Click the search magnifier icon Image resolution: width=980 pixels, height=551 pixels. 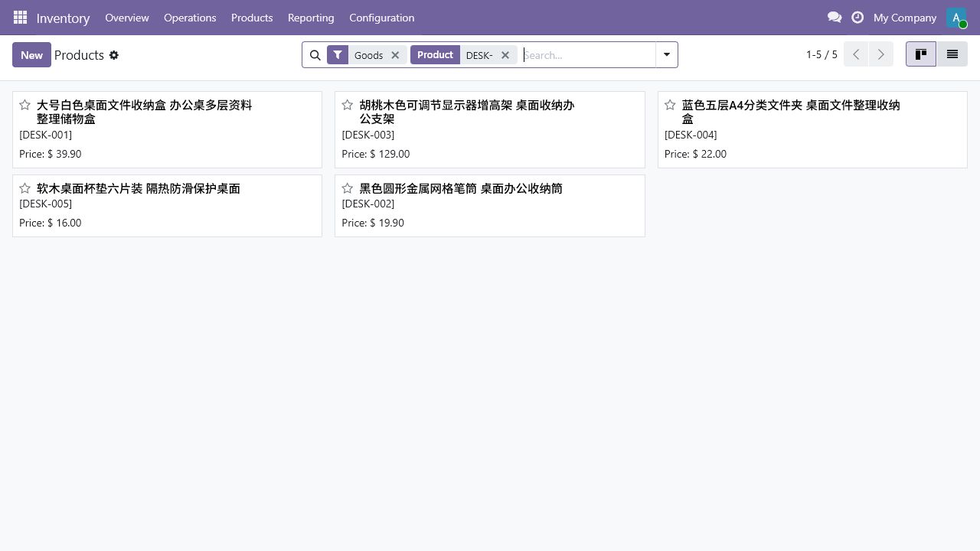tap(315, 55)
